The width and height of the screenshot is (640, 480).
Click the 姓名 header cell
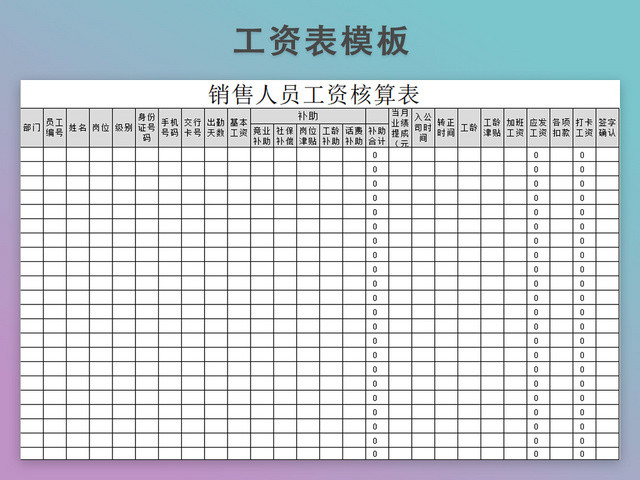coord(78,128)
